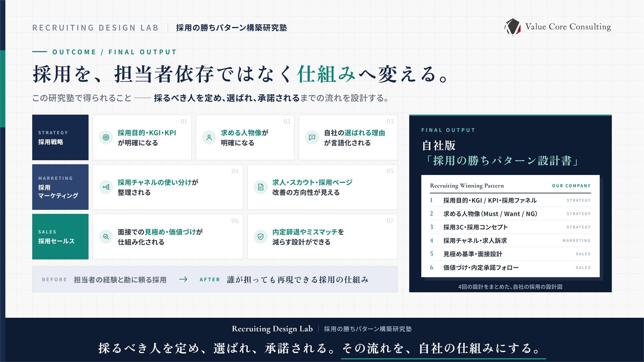This screenshot has width=644, height=362.
Task: Click the share-nodes icon beside 採用チャネルの使い分け
Action: (106, 187)
